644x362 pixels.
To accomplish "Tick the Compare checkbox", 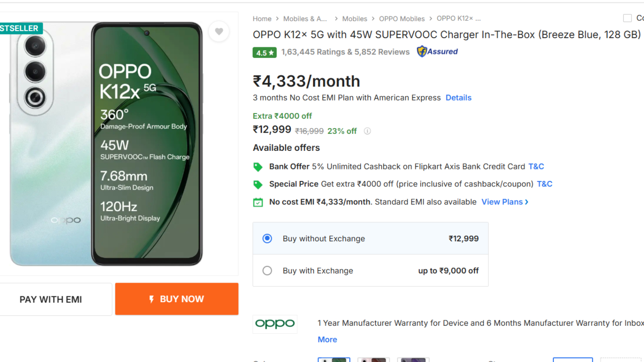I will tap(627, 19).
